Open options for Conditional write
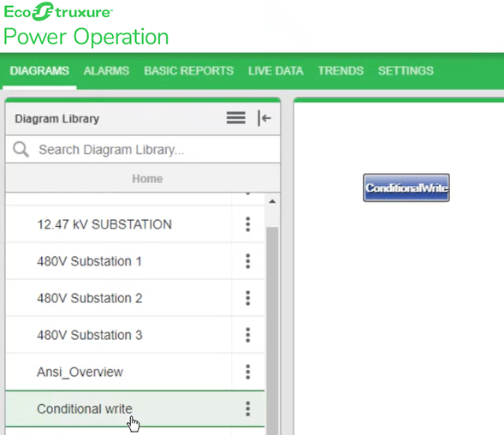The height and width of the screenshot is (435, 504). [248, 409]
